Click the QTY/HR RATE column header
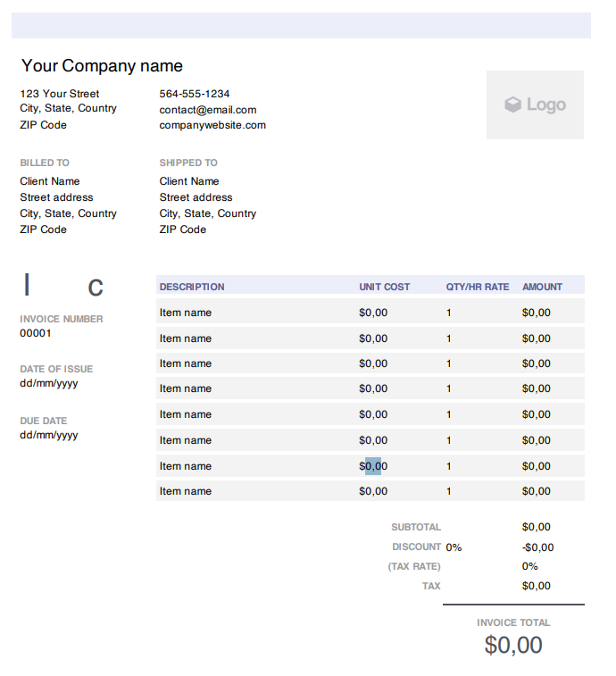Viewport: 616px width, 676px height. pyautogui.click(x=478, y=288)
